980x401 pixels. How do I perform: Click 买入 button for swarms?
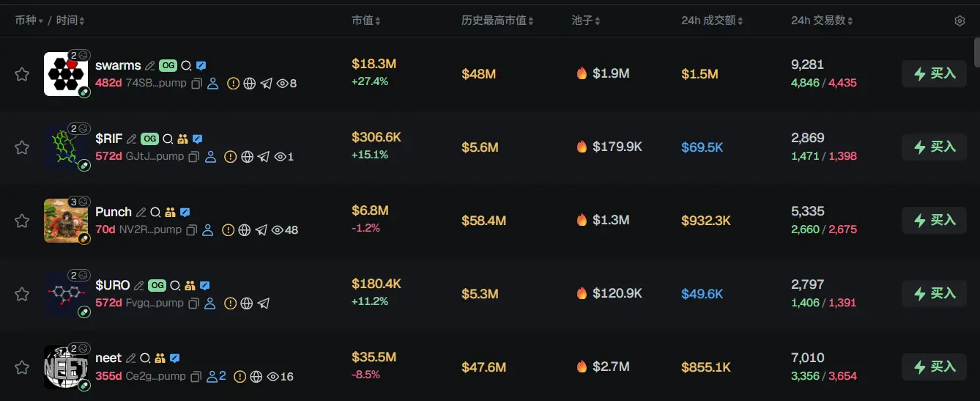point(934,73)
